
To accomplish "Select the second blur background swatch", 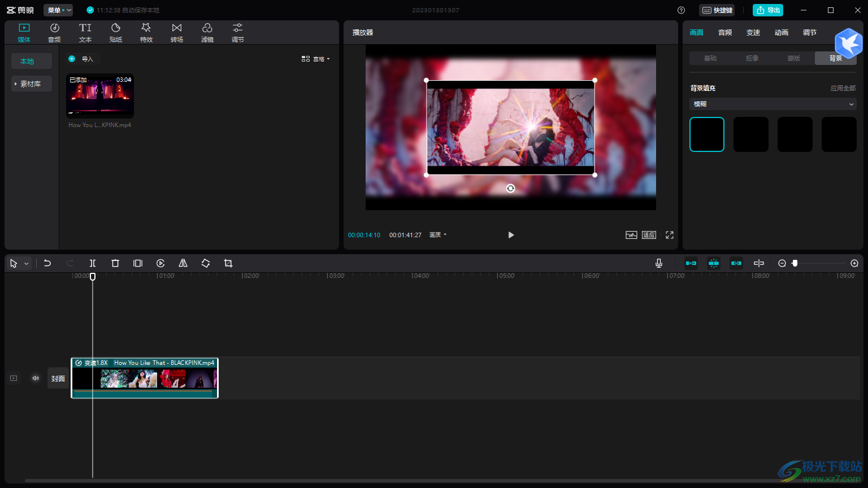I will coord(751,134).
